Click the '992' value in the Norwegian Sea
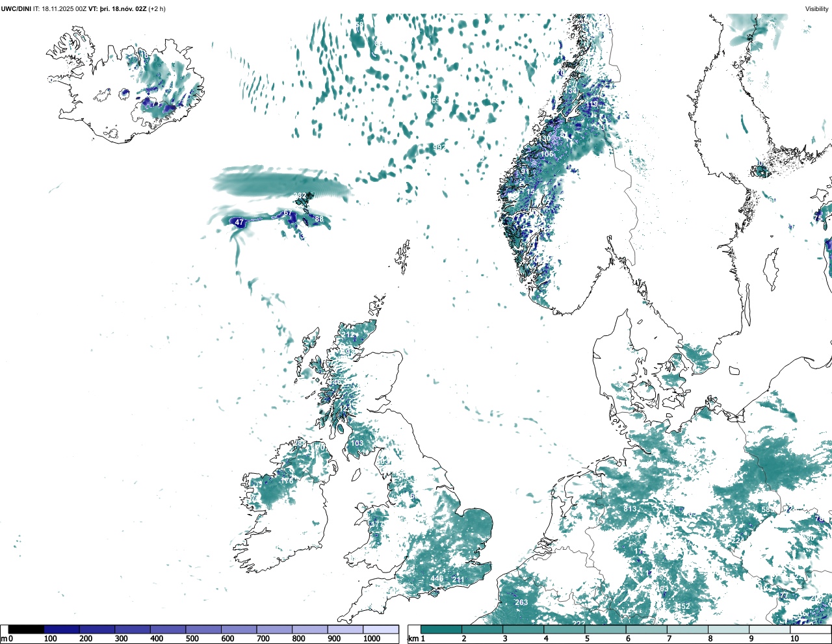The image size is (832, 644). (x=439, y=148)
